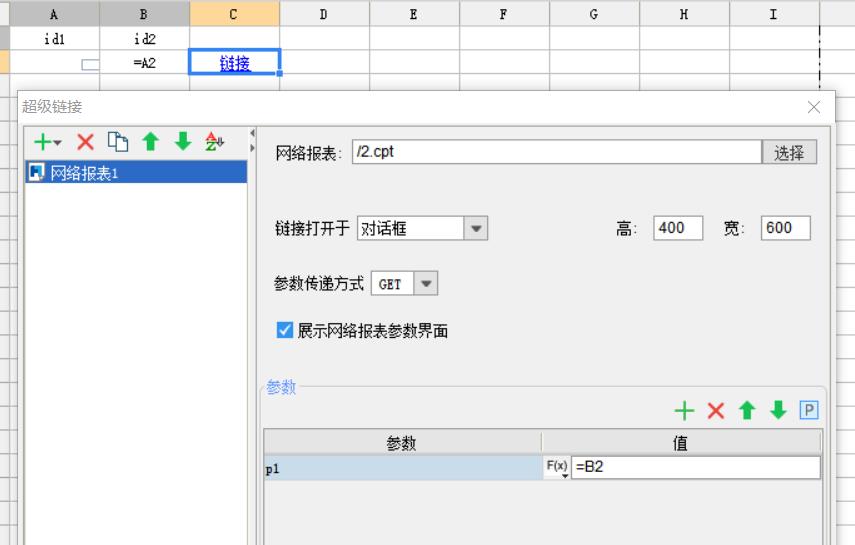855x545 pixels.
Task: Select 网络报表1 in hyperlink list
Action: tap(136, 172)
